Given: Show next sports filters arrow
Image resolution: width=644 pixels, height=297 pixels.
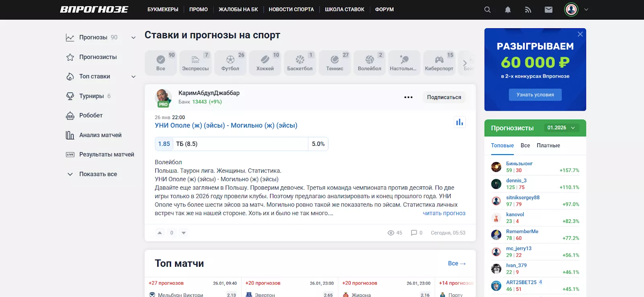Looking at the screenshot, I should coord(465,63).
